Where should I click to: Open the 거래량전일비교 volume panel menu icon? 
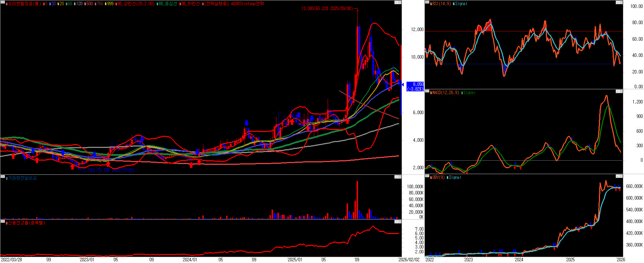[x=3, y=177]
